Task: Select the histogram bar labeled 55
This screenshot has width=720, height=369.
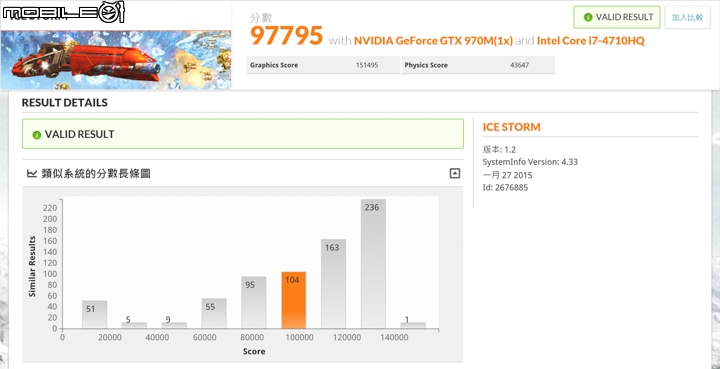Action: point(214,313)
